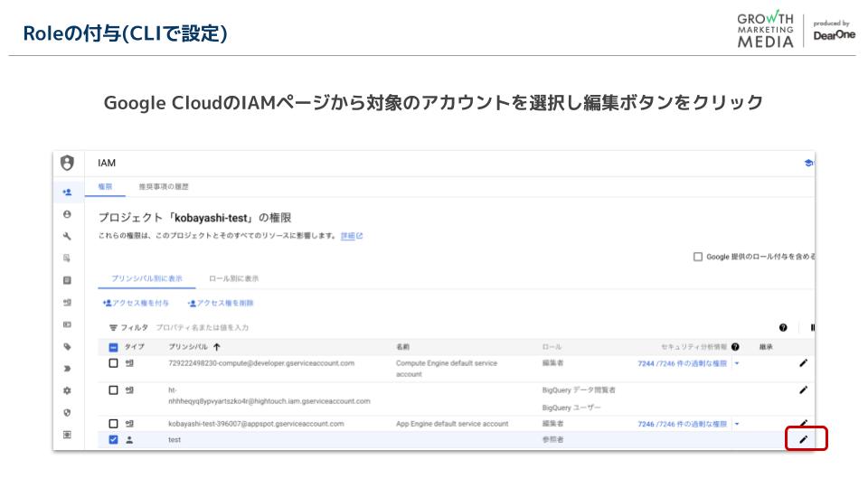The width and height of the screenshot is (868, 488).
Task: Click BigQuery ユーザー role text
Action: point(571,408)
